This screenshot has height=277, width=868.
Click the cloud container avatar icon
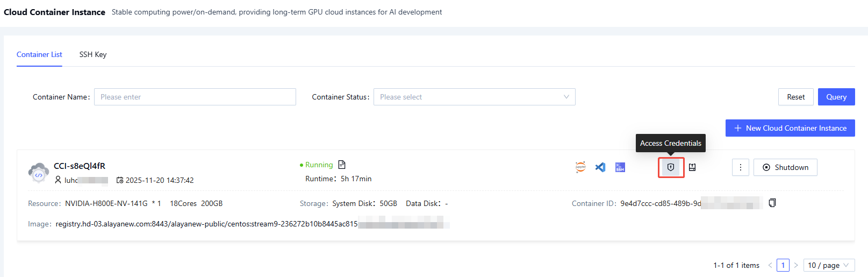(39, 173)
